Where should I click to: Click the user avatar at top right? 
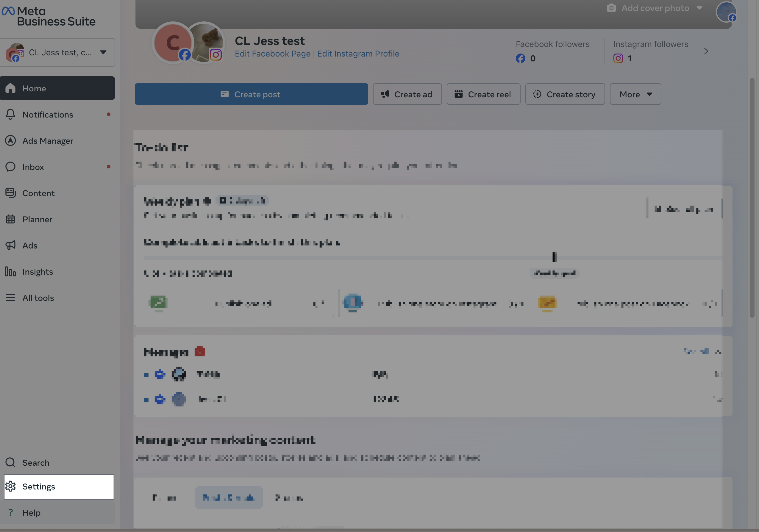click(x=726, y=12)
